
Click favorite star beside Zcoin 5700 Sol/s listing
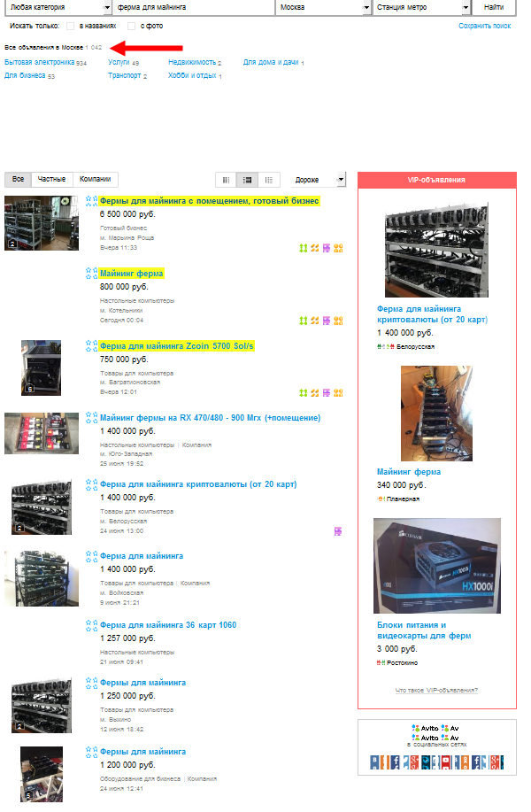point(91,345)
